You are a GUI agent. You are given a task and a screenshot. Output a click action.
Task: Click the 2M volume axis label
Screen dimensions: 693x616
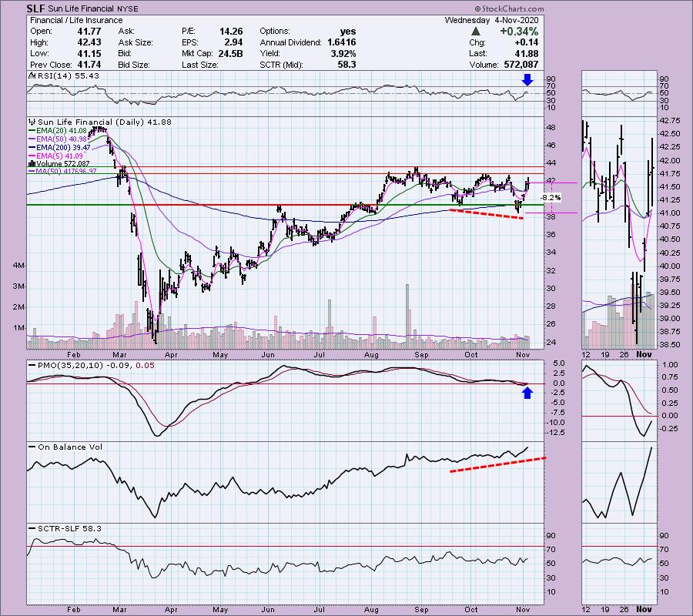click(18, 307)
